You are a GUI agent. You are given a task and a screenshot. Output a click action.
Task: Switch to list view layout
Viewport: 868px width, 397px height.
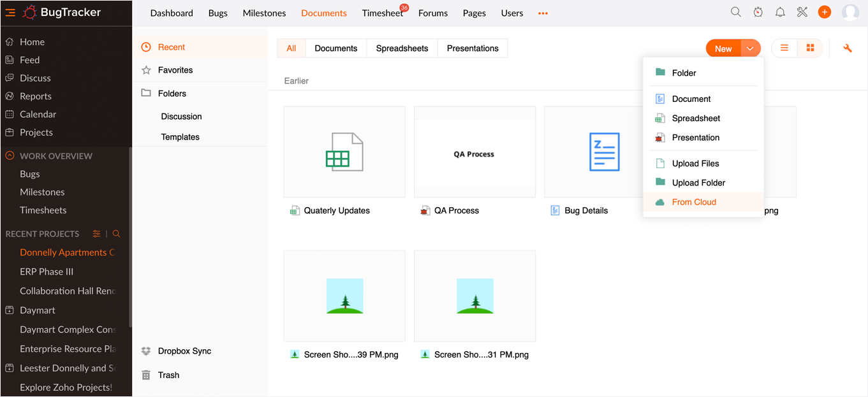(784, 48)
